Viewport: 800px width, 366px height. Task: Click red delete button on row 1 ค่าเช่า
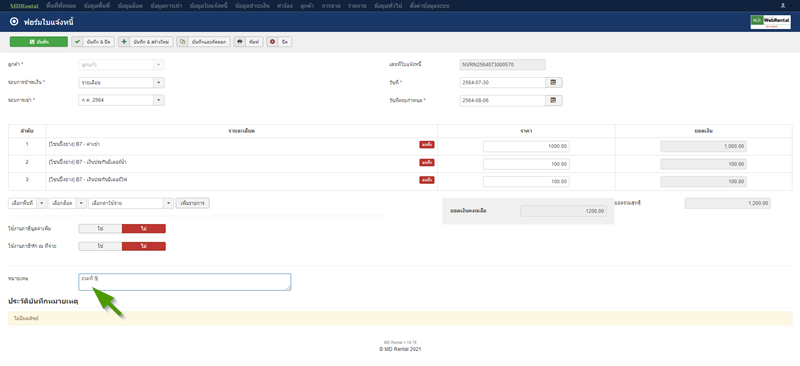point(427,145)
